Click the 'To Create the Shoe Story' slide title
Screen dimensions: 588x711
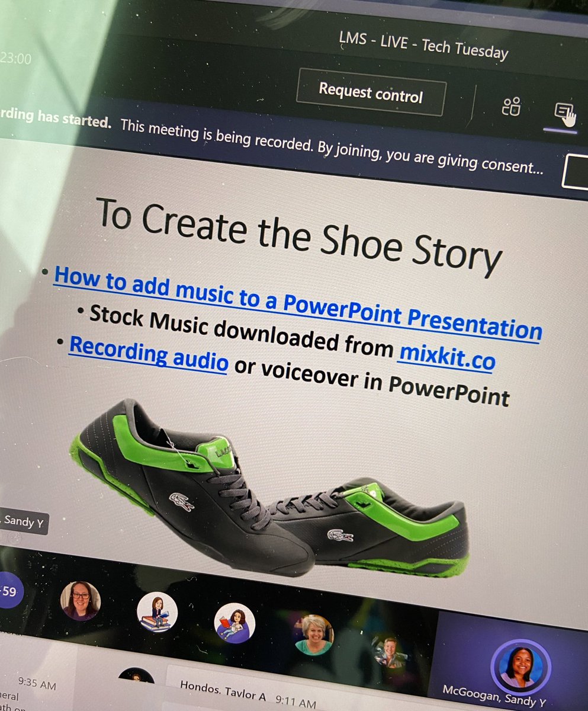point(299,237)
